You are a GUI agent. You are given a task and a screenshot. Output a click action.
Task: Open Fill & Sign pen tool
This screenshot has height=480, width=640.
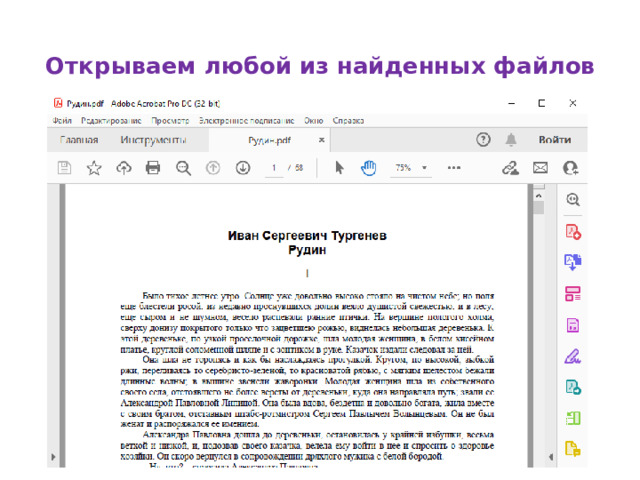[573, 356]
